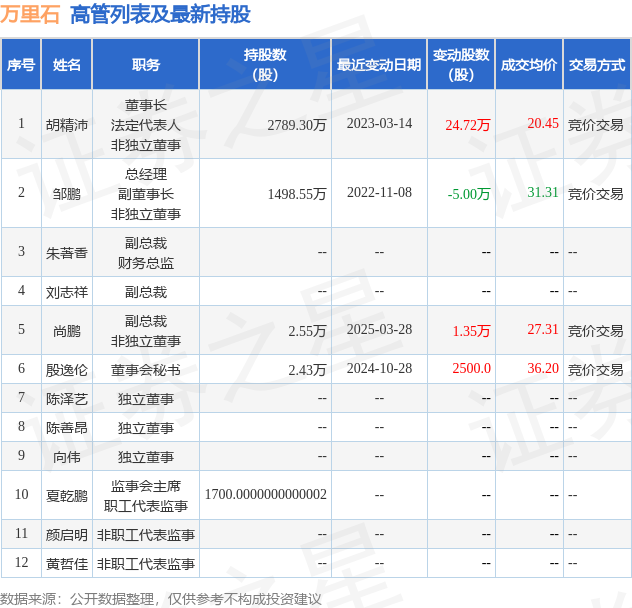Image resolution: width=632 pixels, height=608 pixels.
Task: Select the name 向伟
Action: [67, 457]
